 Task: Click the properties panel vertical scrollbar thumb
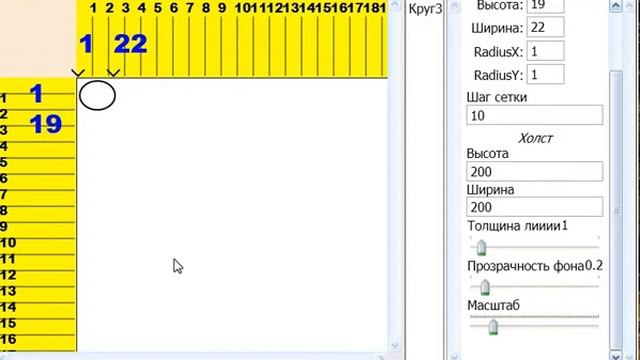click(x=616, y=210)
